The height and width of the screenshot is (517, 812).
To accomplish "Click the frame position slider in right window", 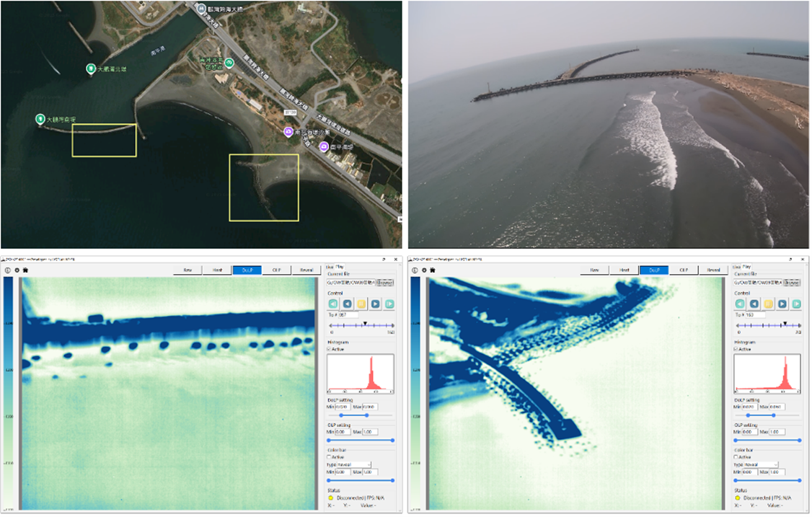I will [767, 325].
